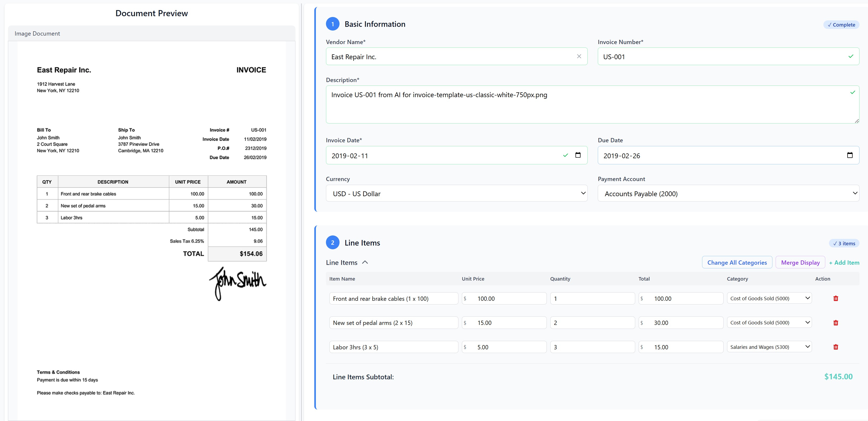Screen dimensions: 868x421
Task: Edit the Quantity for Labor 3hrs
Action: click(592, 347)
